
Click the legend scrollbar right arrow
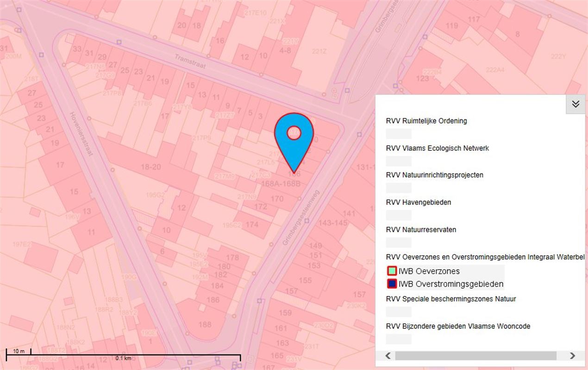pos(572,356)
